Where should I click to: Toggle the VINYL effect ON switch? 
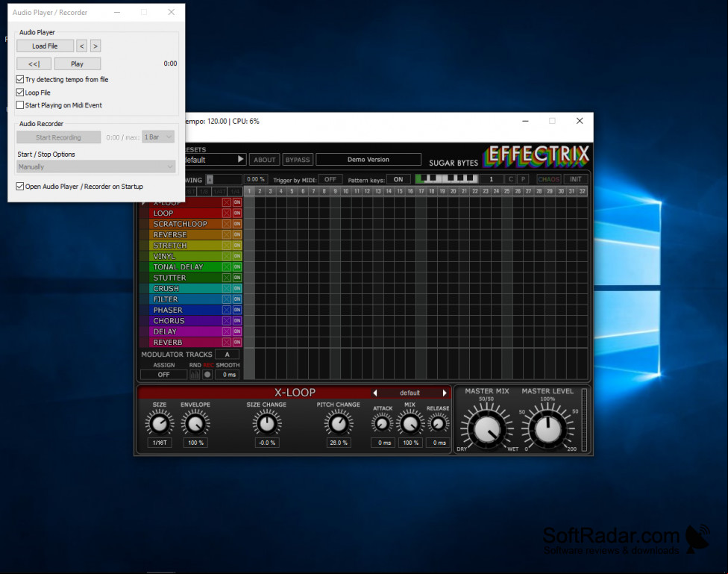[x=236, y=256]
